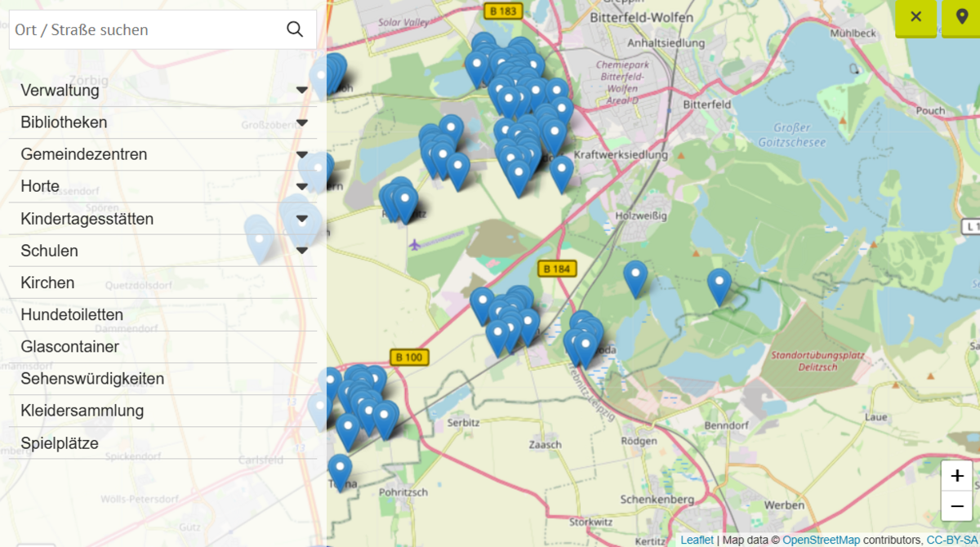Viewport: 980px width, 547px height.
Task: Expand the Kindertagesstätten dropdown arrow
Action: point(302,219)
